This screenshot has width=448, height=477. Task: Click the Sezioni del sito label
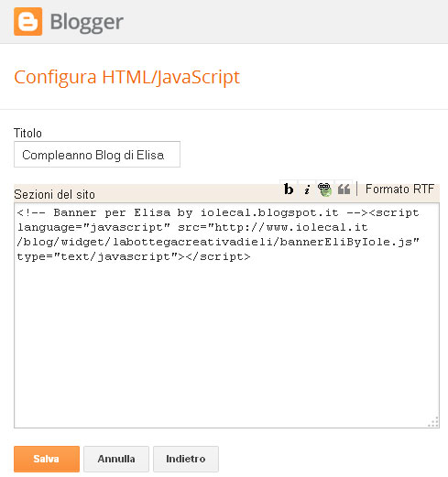pos(55,195)
